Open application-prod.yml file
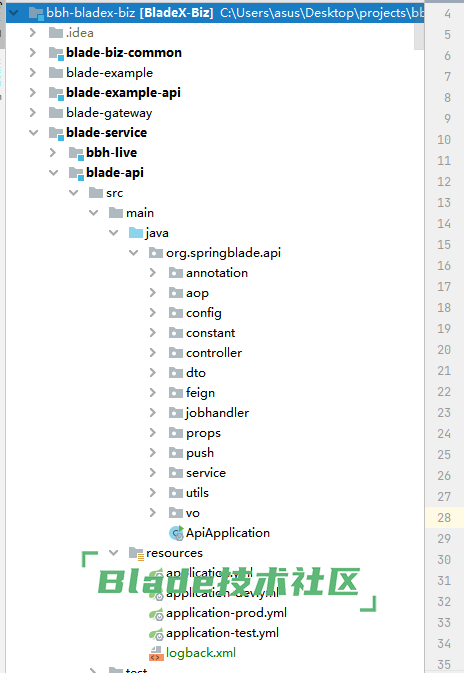The width and height of the screenshot is (464, 673). [227, 613]
